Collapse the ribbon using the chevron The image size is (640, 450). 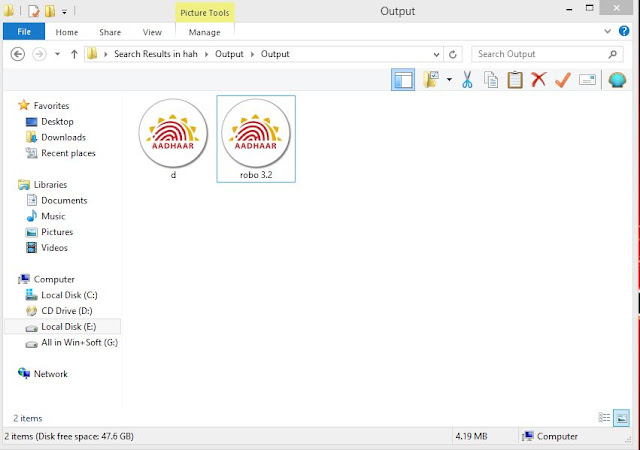click(x=607, y=31)
